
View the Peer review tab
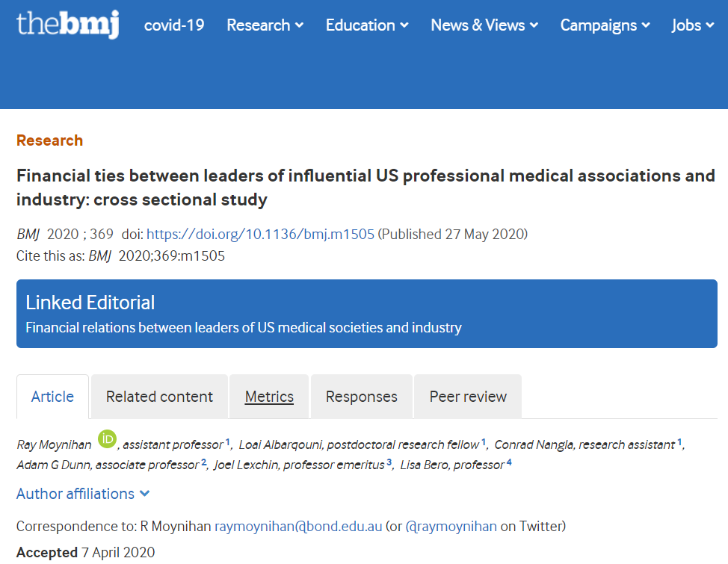468,397
